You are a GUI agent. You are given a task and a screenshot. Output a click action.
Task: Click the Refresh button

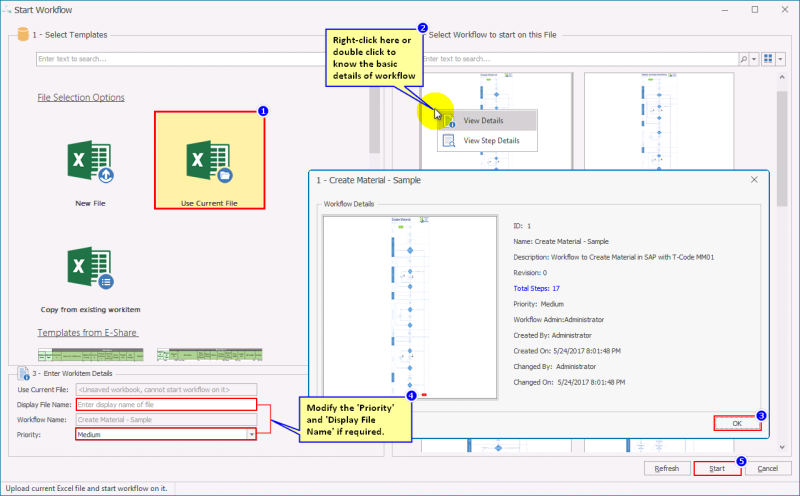click(667, 468)
